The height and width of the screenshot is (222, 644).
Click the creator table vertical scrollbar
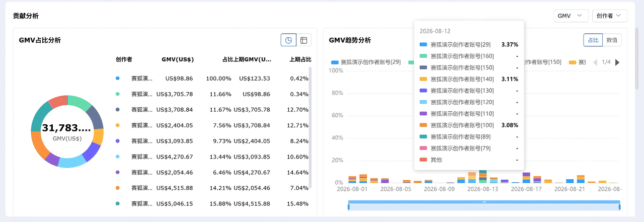coord(310,128)
